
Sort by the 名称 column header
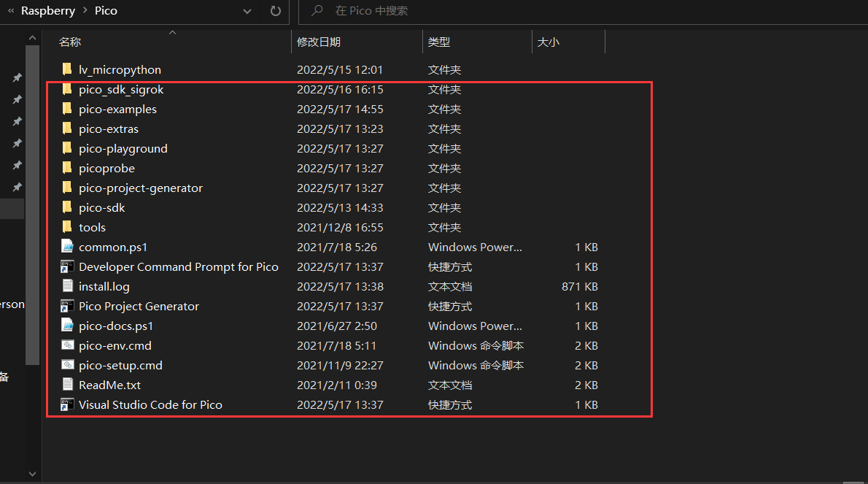click(x=70, y=42)
